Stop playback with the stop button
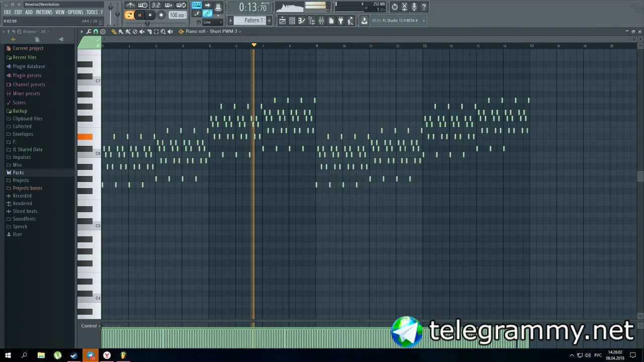644x362 pixels. 150,15
